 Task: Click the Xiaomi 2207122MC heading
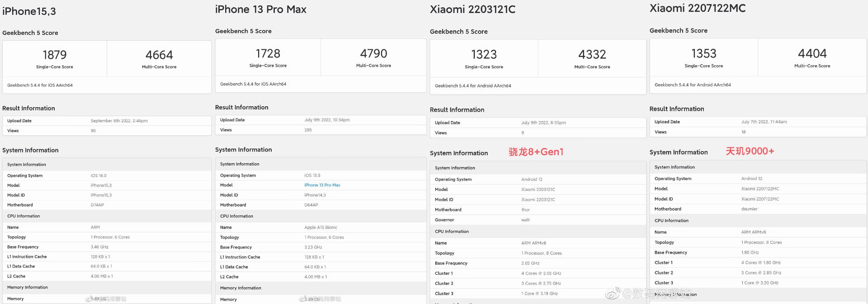[698, 8]
